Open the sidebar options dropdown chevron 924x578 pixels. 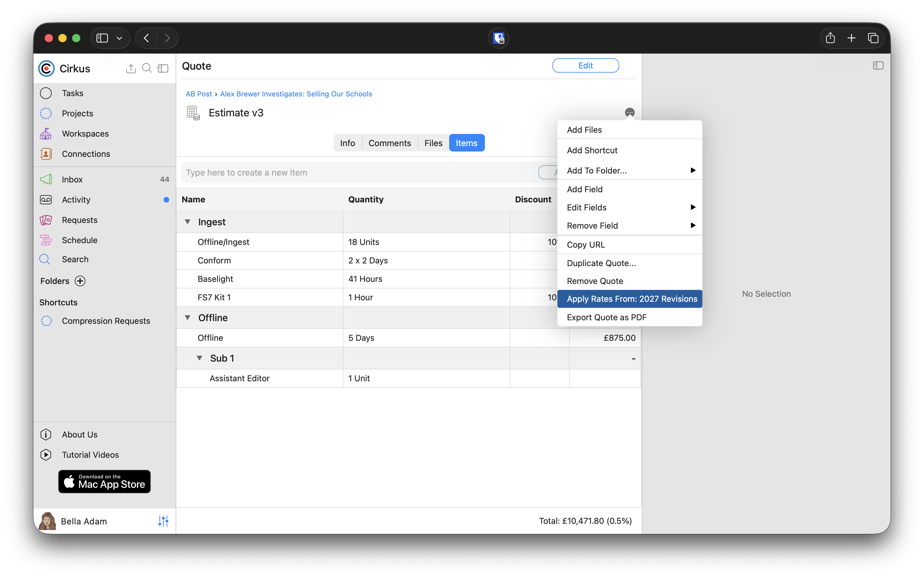click(x=119, y=38)
